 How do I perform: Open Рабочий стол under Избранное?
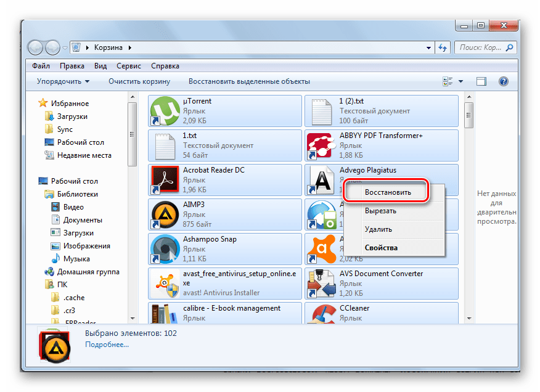(81, 142)
